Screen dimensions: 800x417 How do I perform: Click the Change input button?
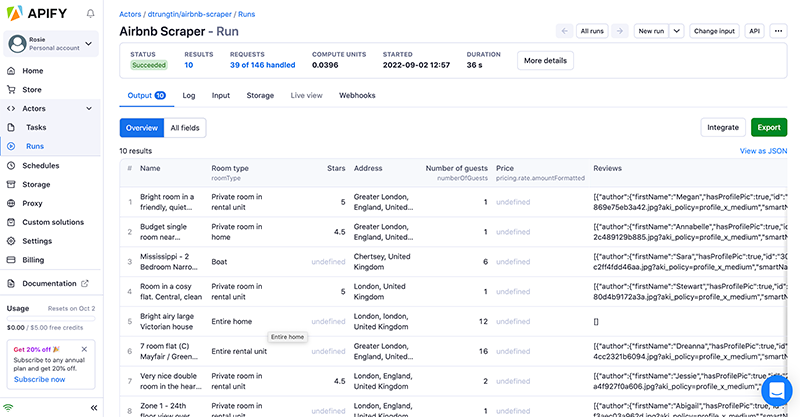pos(714,31)
